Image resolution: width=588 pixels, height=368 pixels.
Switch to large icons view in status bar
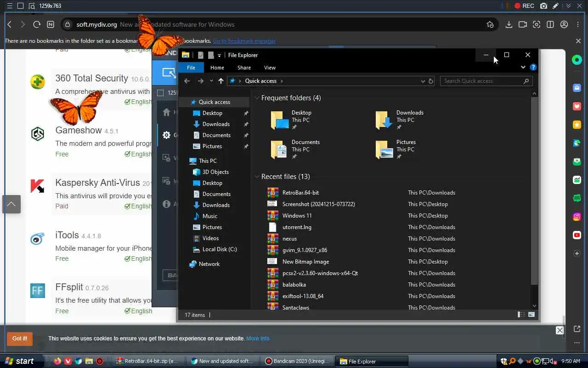click(531, 315)
